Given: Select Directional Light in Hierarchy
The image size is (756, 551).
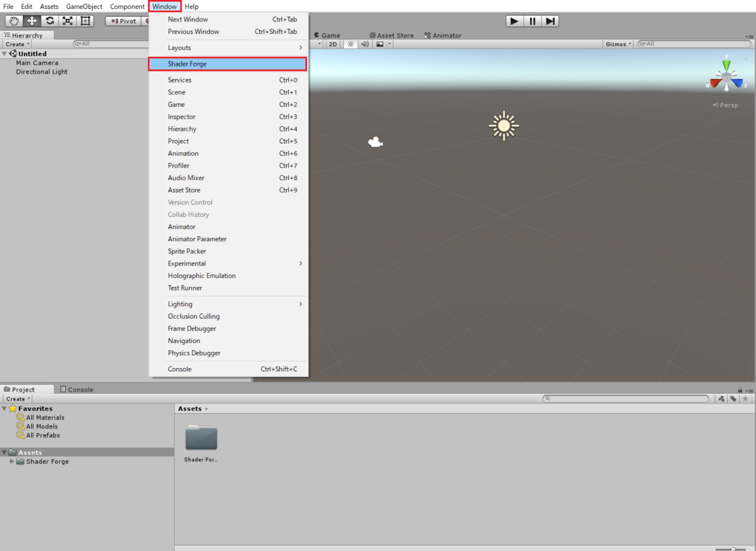Looking at the screenshot, I should (x=41, y=72).
